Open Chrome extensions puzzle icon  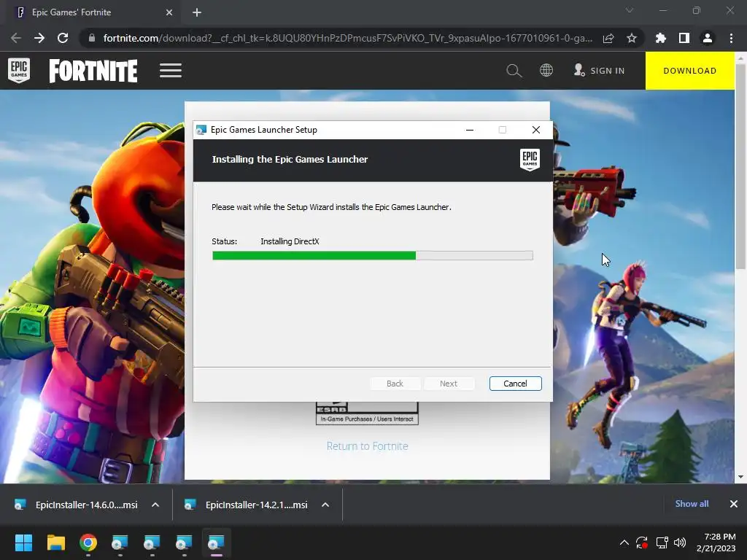click(661, 38)
